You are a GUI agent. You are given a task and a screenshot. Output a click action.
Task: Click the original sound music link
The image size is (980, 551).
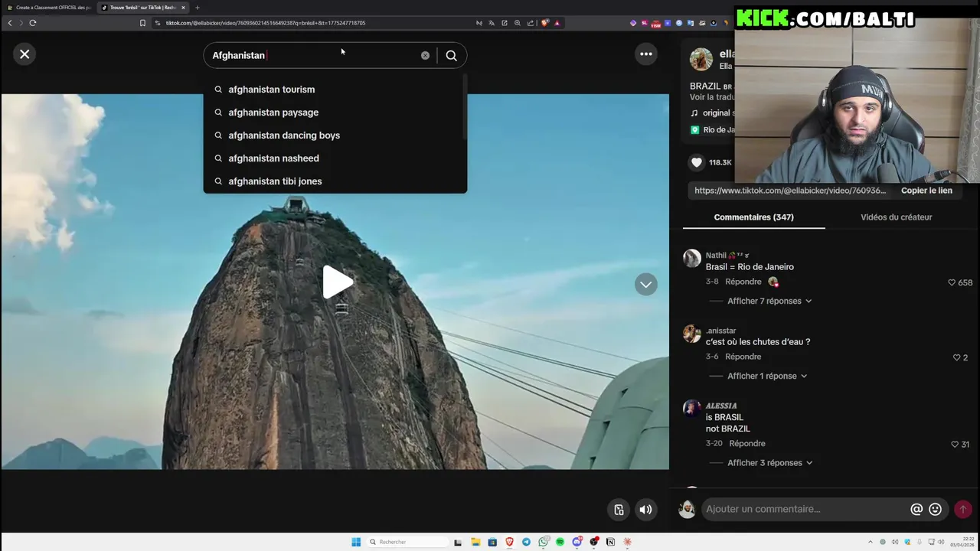(713, 113)
